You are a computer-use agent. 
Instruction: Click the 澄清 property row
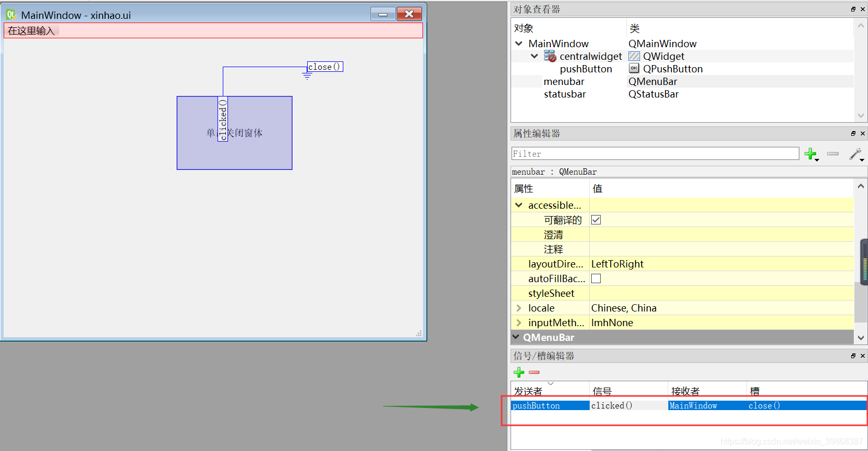(682, 234)
